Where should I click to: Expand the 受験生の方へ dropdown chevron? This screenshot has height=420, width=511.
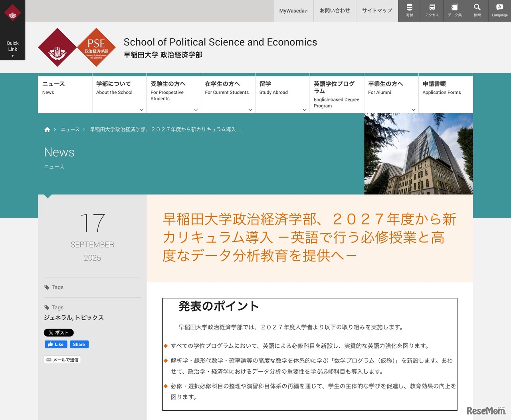[195, 109]
